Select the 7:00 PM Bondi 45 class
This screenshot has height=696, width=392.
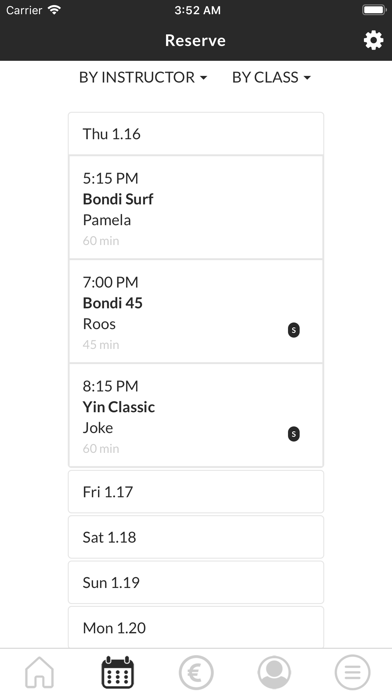[x=196, y=311]
